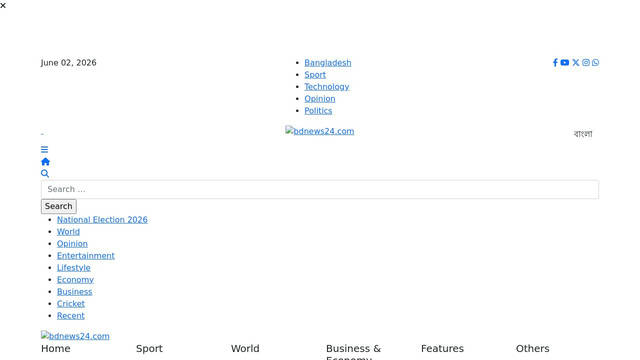Open the Opinion link in top list
This screenshot has height=360, width=640.
[x=320, y=99]
